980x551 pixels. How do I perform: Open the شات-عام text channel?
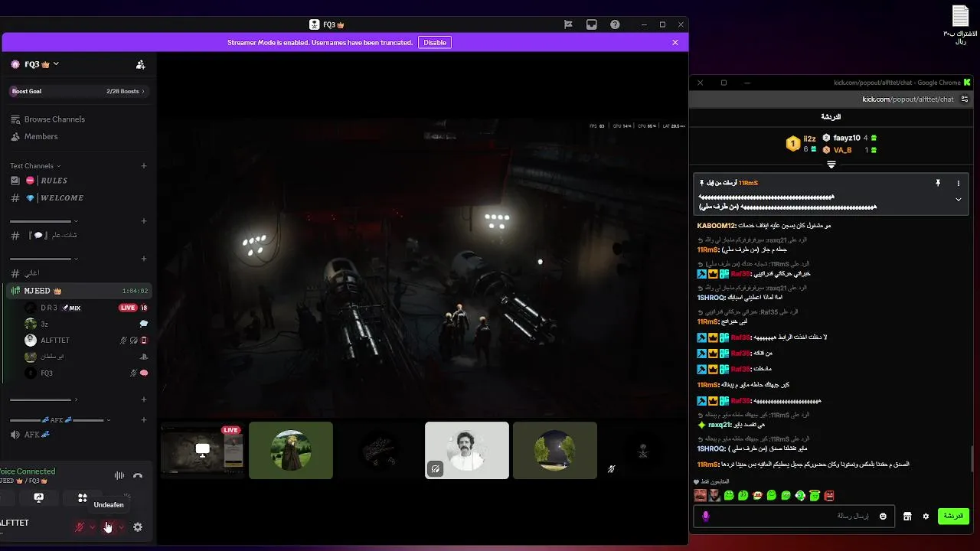[78, 236]
